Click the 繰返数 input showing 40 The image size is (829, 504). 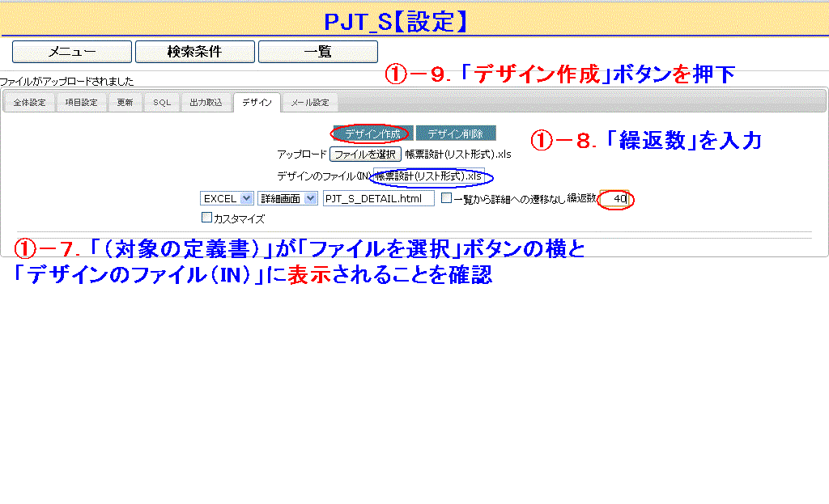(614, 199)
